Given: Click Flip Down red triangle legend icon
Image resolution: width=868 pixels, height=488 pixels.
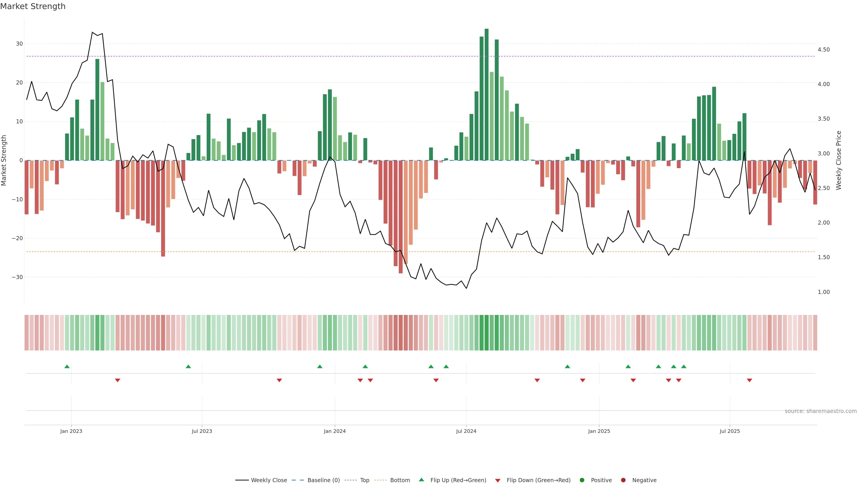Looking at the screenshot, I should click(498, 481).
